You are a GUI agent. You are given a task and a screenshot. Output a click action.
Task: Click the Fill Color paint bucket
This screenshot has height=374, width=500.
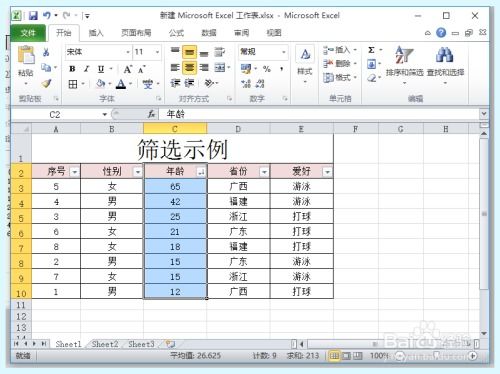pyautogui.click(x=101, y=83)
